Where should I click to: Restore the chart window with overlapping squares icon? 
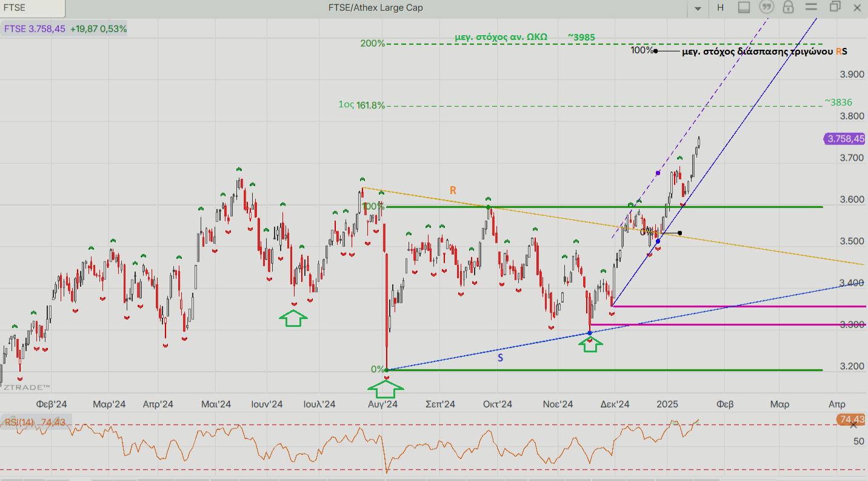tap(835, 7)
